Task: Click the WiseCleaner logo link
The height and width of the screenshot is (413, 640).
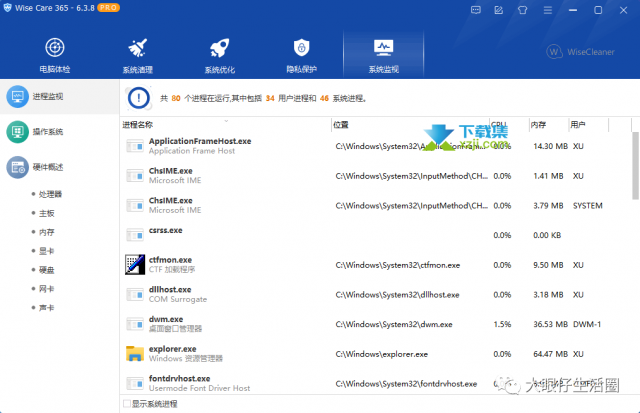Action: 580,52
